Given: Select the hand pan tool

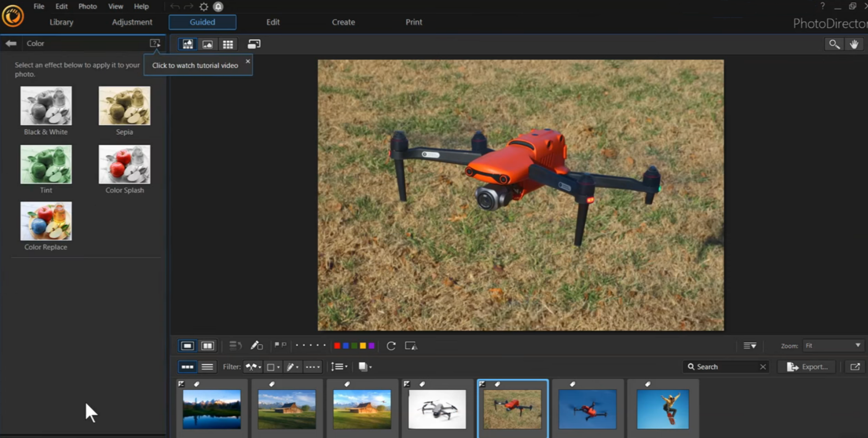Looking at the screenshot, I should [854, 44].
